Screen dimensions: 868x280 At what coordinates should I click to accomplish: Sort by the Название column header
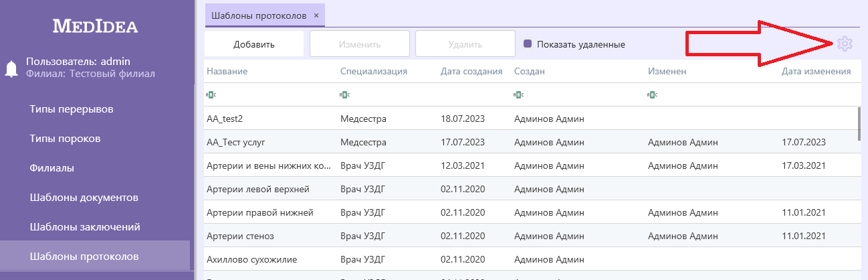pos(227,71)
